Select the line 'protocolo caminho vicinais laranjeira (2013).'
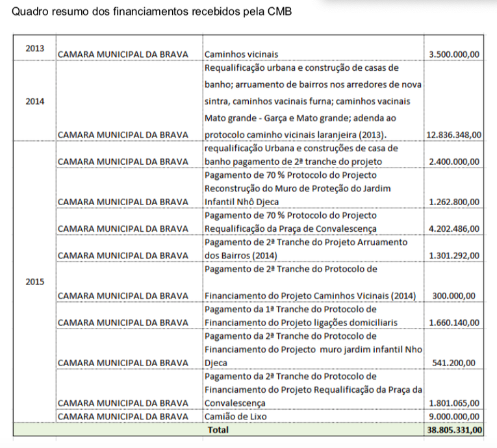The height and width of the screenshot is (448, 497). (296, 135)
